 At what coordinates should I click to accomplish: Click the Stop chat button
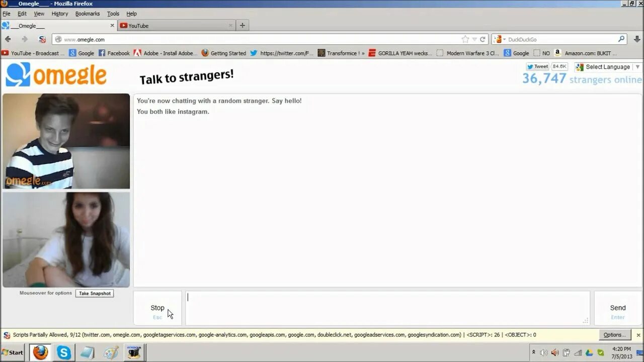click(x=157, y=308)
